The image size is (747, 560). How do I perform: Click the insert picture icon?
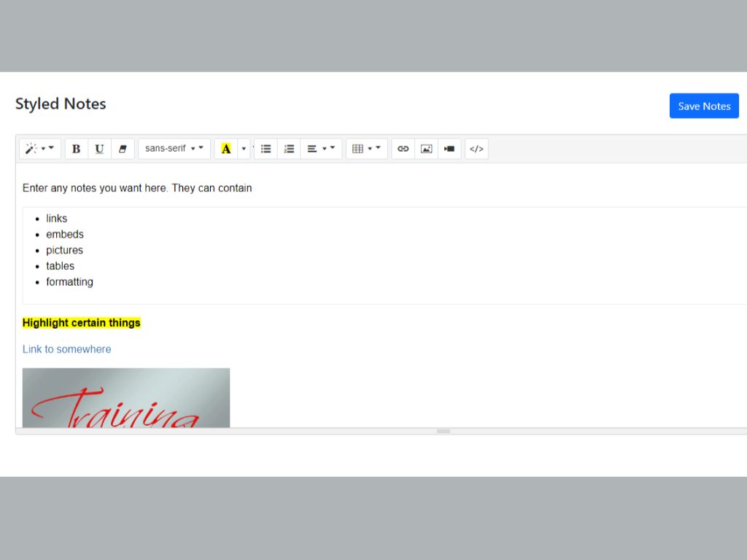[426, 149]
